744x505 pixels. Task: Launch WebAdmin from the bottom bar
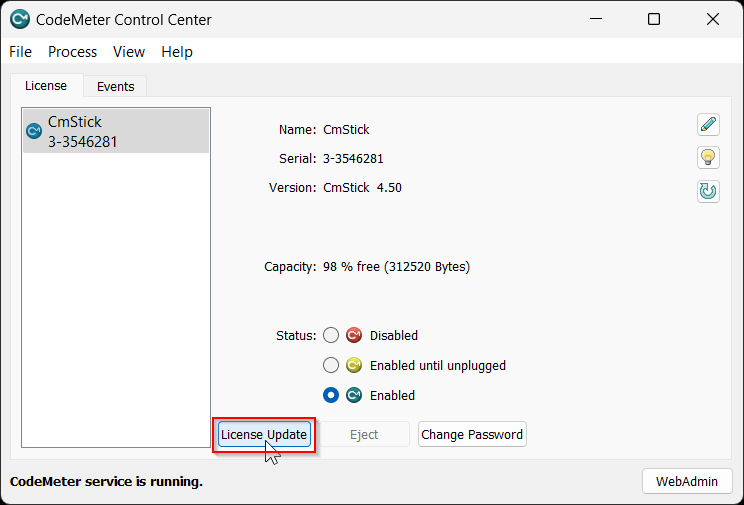[x=687, y=481]
